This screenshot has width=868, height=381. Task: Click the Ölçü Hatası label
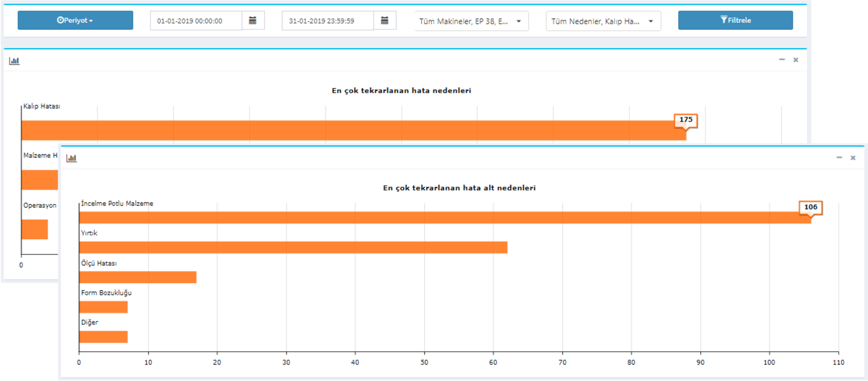(x=99, y=263)
